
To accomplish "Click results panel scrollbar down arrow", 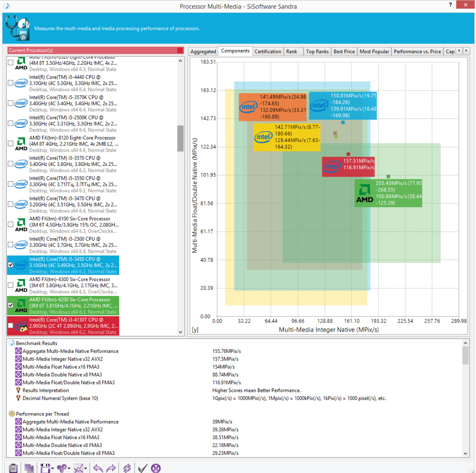I will 465,453.
